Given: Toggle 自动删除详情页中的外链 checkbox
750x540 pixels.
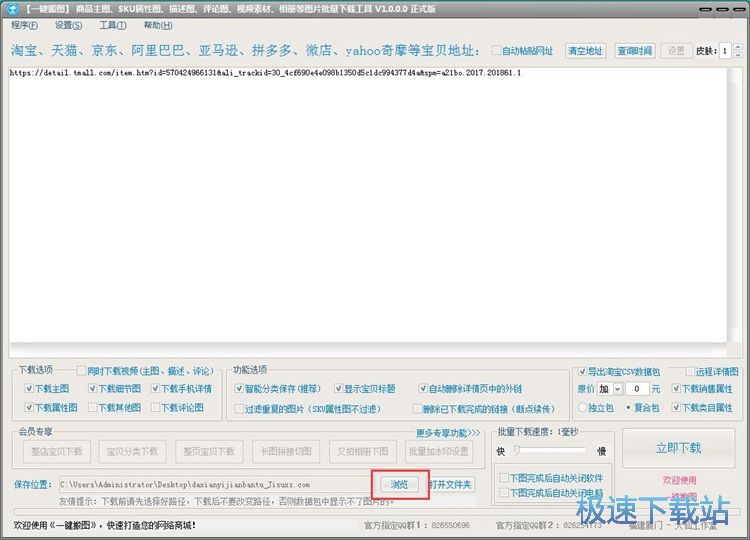Looking at the screenshot, I should [x=422, y=389].
